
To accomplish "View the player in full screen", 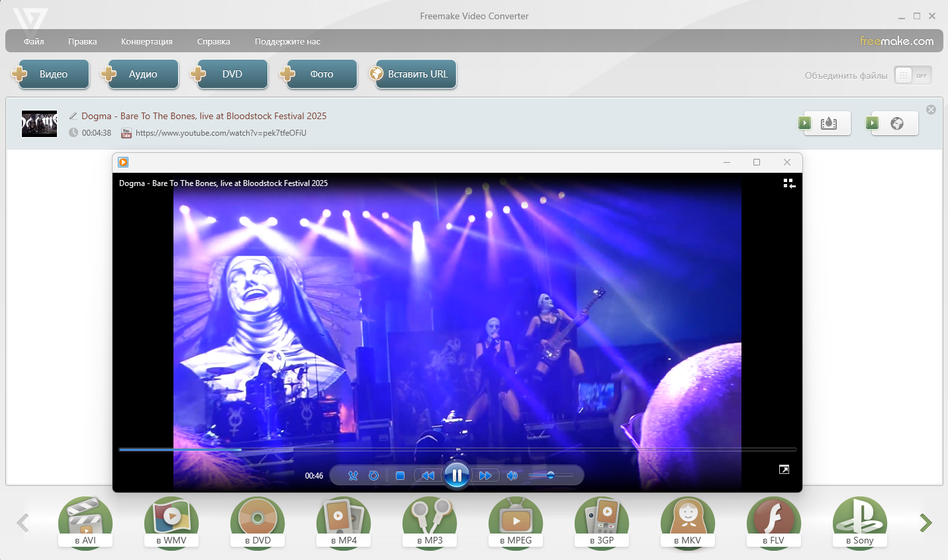I will 784,469.
